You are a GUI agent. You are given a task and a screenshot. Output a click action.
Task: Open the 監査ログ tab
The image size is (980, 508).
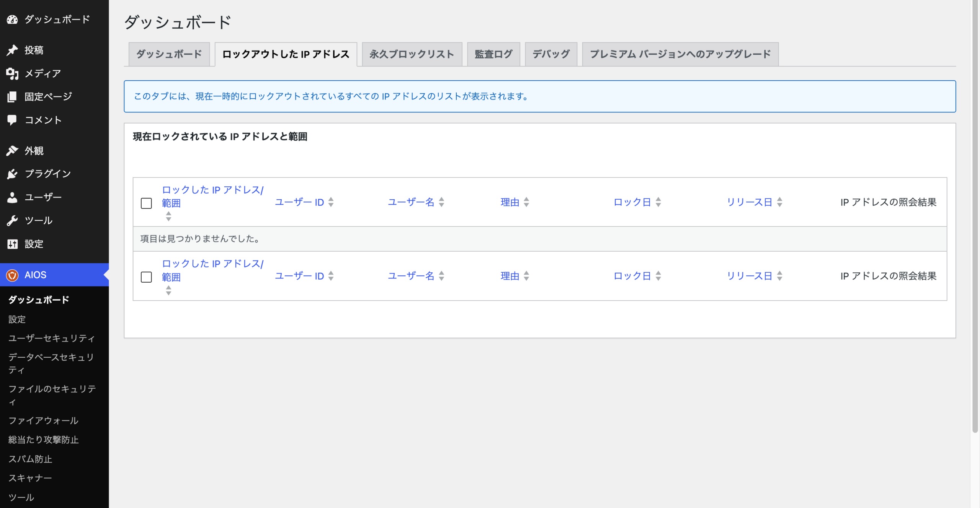(x=493, y=54)
